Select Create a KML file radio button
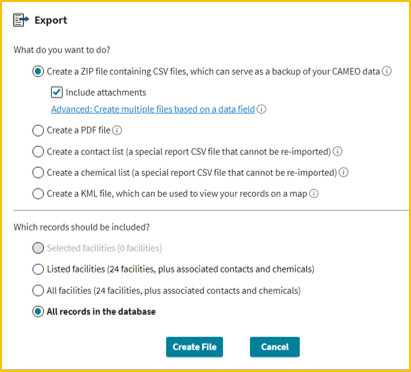Viewport: 411px width, 372px height. tap(38, 194)
